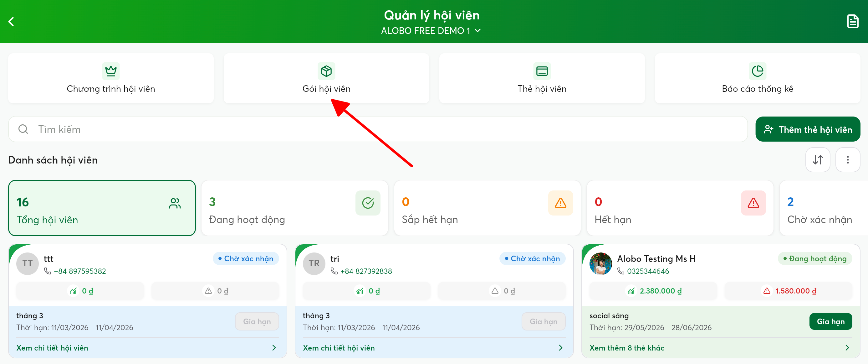Click the orange warning icon on Sắp hết hạn

coord(560,203)
